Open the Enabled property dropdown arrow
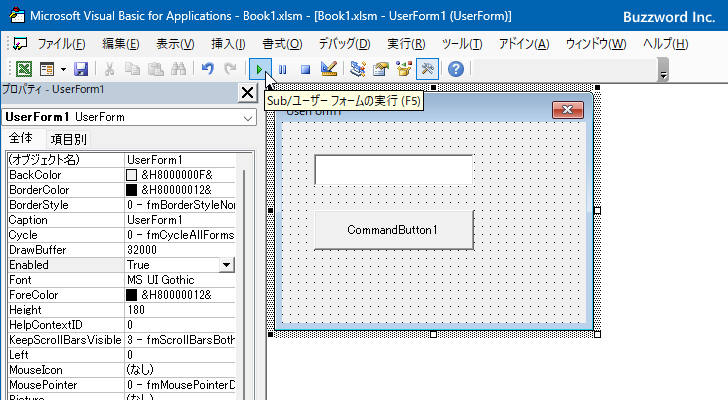Image resolution: width=728 pixels, height=400 pixels. pyautogui.click(x=226, y=265)
